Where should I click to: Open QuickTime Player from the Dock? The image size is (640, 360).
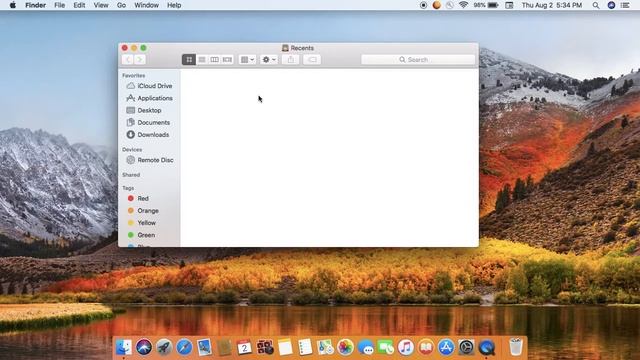pyautogui.click(x=487, y=347)
